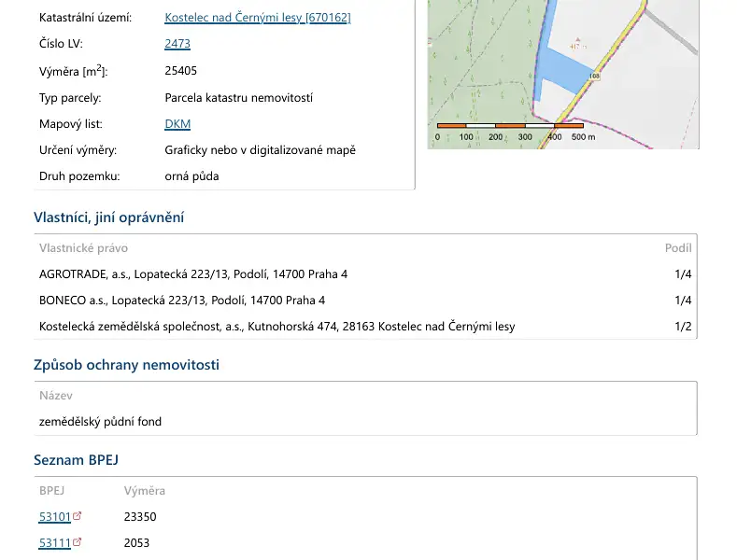Click 'Vlastnické právo' column header

pos(83,248)
